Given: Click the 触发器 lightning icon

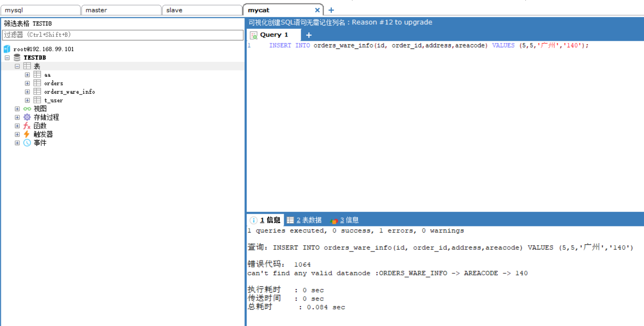Looking at the screenshot, I should coord(27,134).
